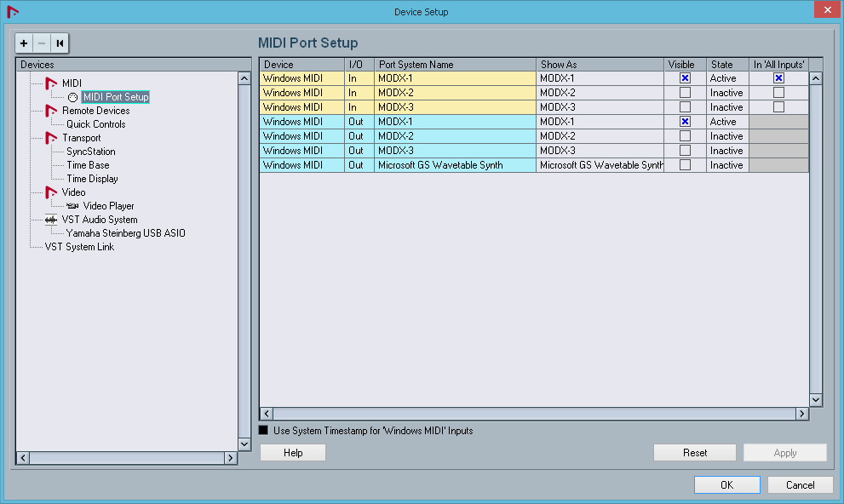Click Devices tree scroll down arrow
The height and width of the screenshot is (504, 844).
(244, 444)
